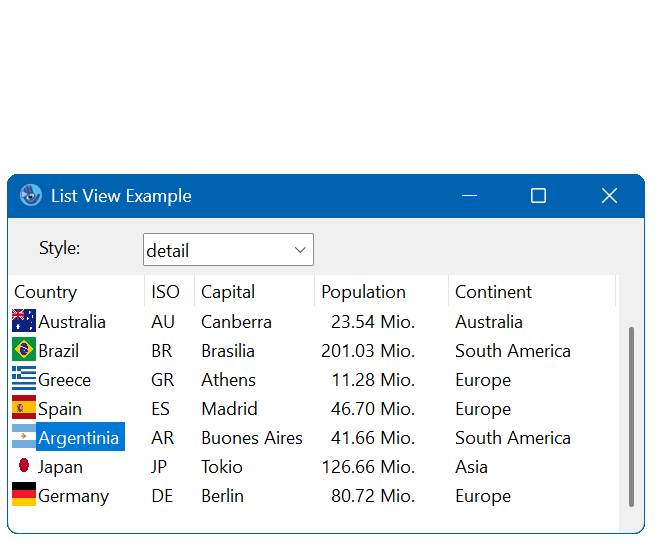The width and height of the screenshot is (664, 550).
Task: Click the Japan flag icon
Action: [24, 466]
